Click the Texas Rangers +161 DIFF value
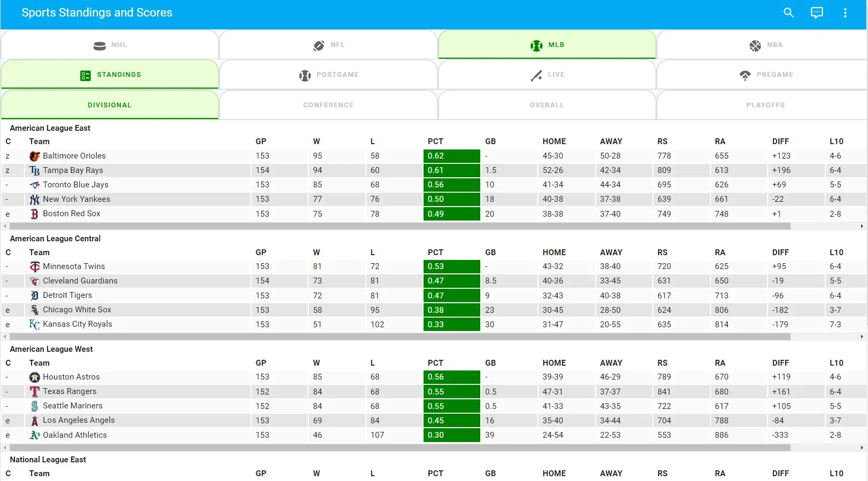The width and height of the screenshot is (868, 481). click(x=783, y=391)
